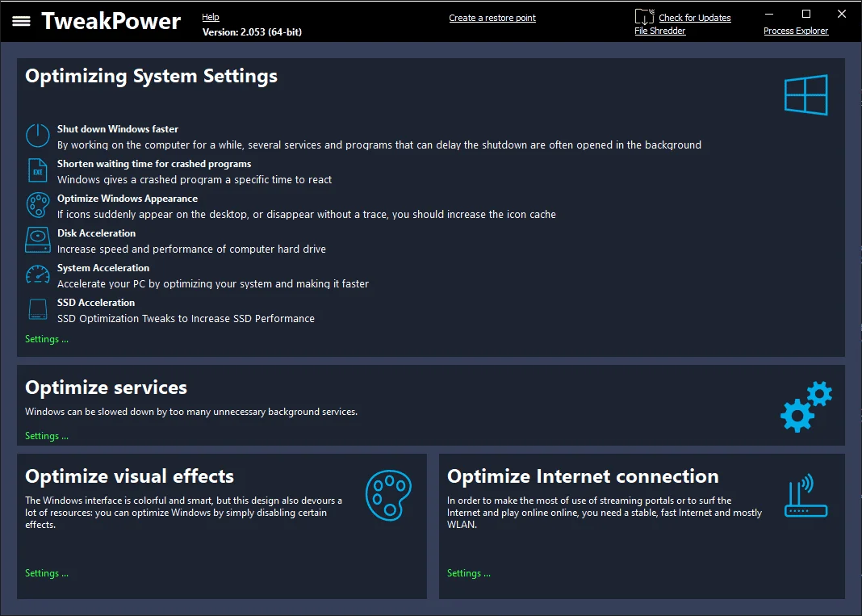This screenshot has width=862, height=616.
Task: Click the power icon for Shut down Windows faster
Action: [38, 136]
